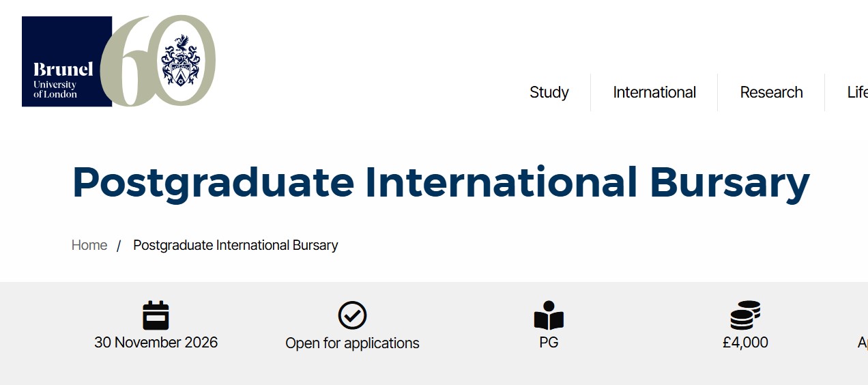This screenshot has height=385, width=868.
Task: Go to Home breadcrumb link
Action: tap(89, 245)
